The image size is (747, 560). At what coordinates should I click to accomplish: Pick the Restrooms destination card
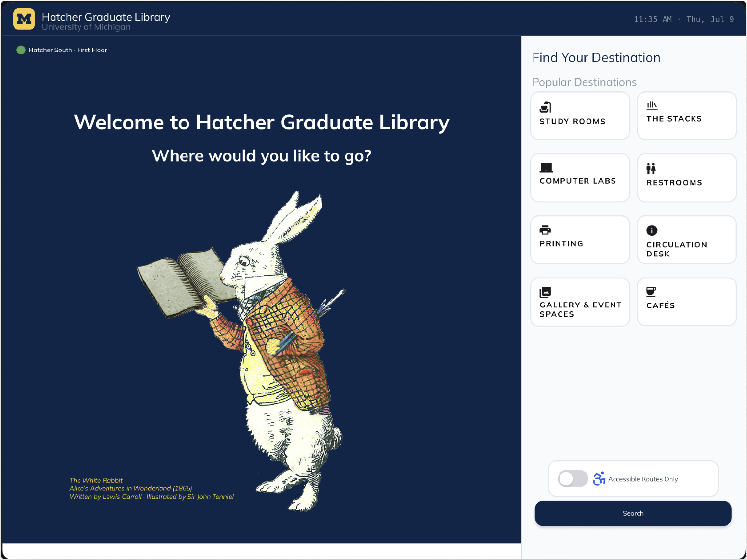(687, 178)
